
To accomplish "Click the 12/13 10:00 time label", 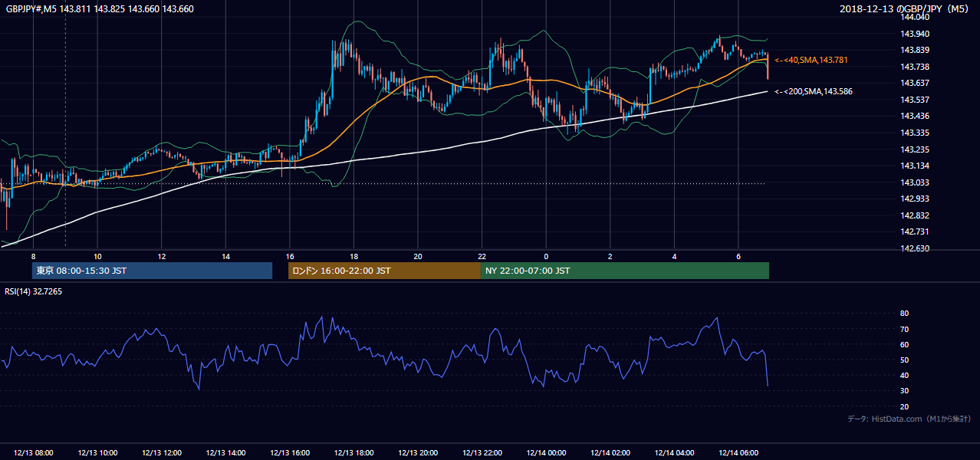I will (x=97, y=453).
